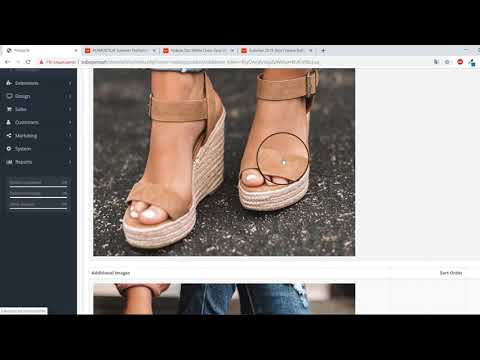The height and width of the screenshot is (360, 480).
Task: Expand the Sales menu chevron
Action: pyautogui.click(x=70, y=109)
